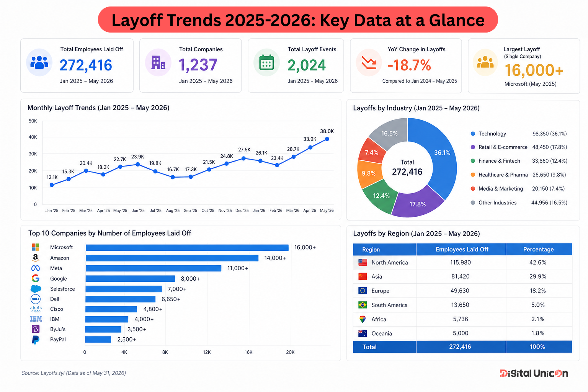Click the 272,416 cell in the Total row

(460, 347)
